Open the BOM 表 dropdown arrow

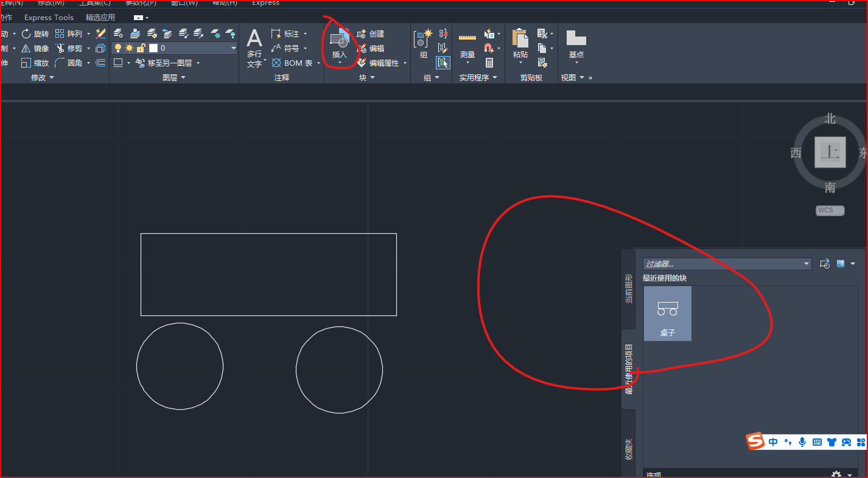[x=318, y=63]
